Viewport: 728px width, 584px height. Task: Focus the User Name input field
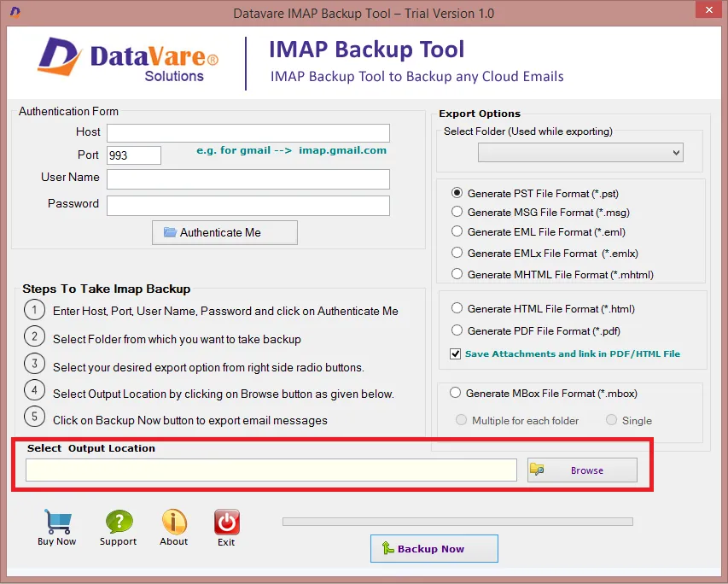click(x=248, y=179)
